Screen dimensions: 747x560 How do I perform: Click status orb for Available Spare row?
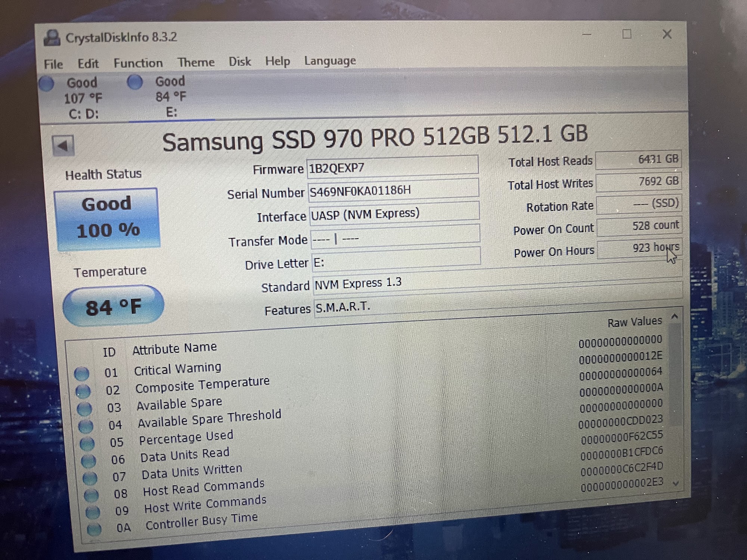[84, 408]
